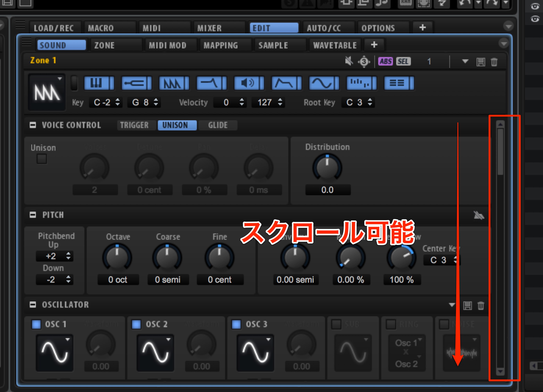Open the oscillator preset dropdown arrow

pyautogui.click(x=452, y=305)
